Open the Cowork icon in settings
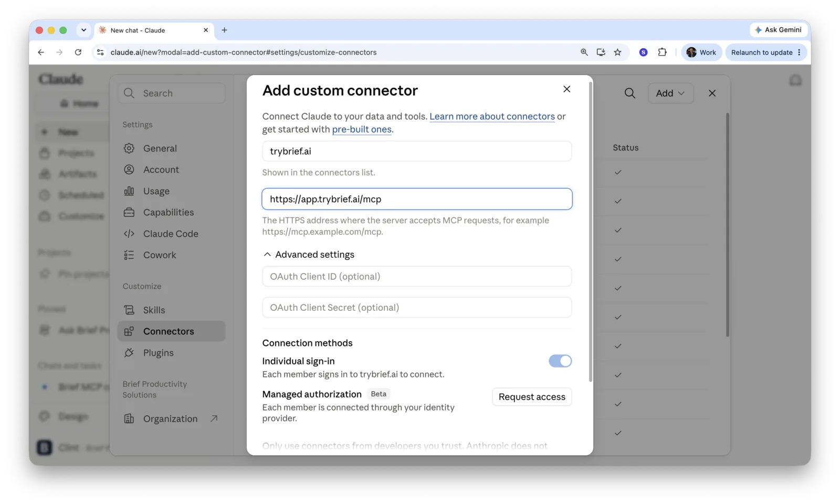The image size is (840, 504). point(129,255)
